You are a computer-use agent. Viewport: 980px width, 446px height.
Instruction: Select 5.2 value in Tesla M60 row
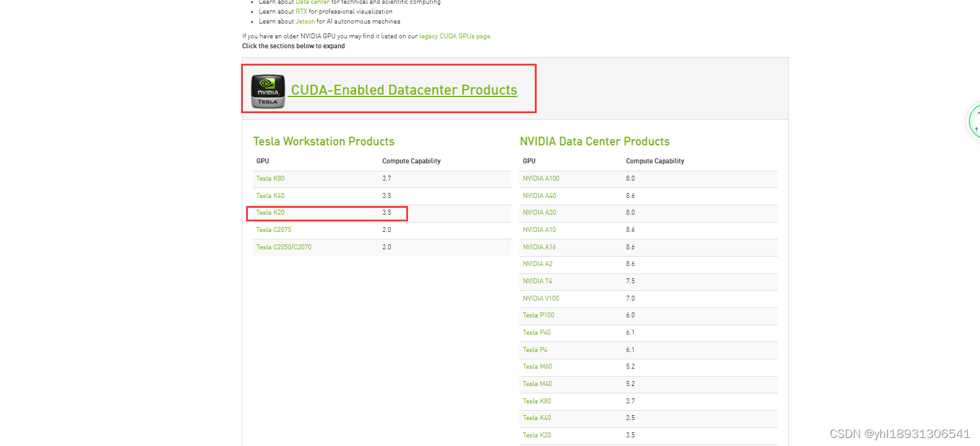click(630, 367)
